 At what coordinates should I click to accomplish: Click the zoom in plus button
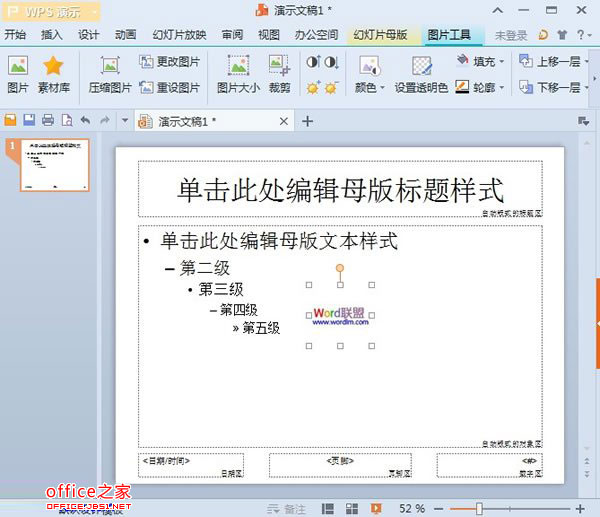click(x=580, y=509)
